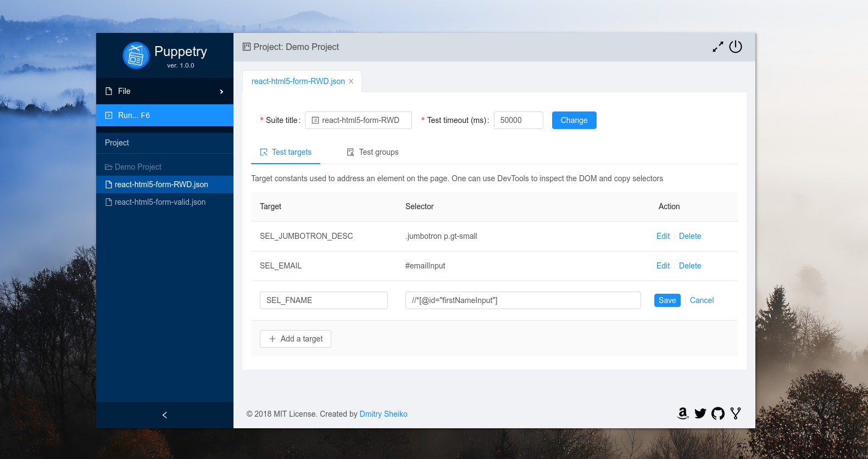Image resolution: width=868 pixels, height=459 pixels.
Task: Edit the SEL_EMAIL target
Action: pyautogui.click(x=663, y=266)
